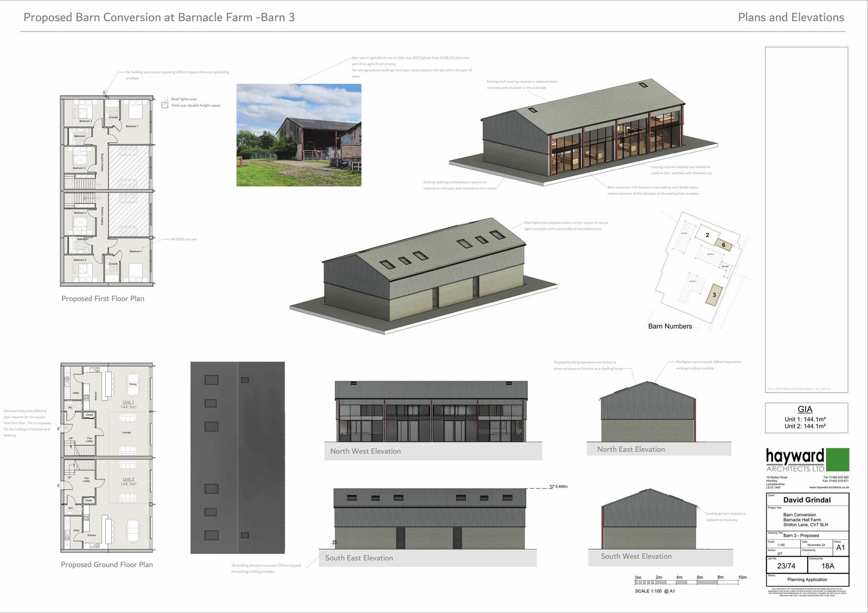Click the client name 'David Grindal'
868x613 pixels.
[x=807, y=500]
